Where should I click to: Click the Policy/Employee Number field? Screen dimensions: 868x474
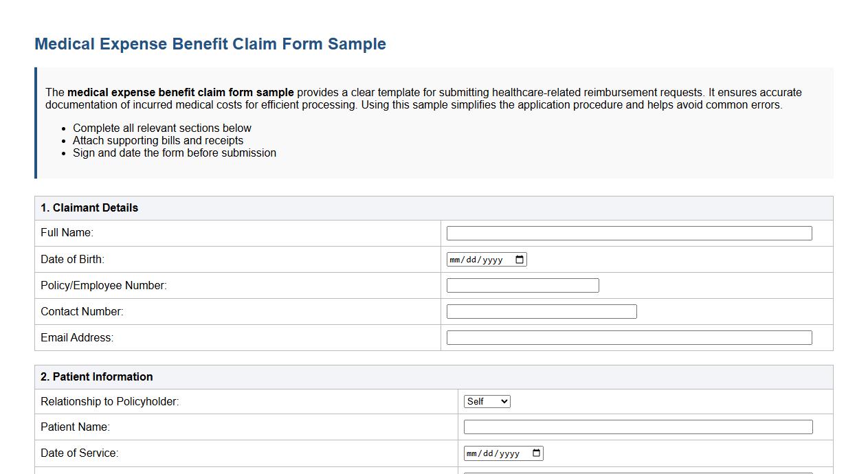pyautogui.click(x=522, y=285)
